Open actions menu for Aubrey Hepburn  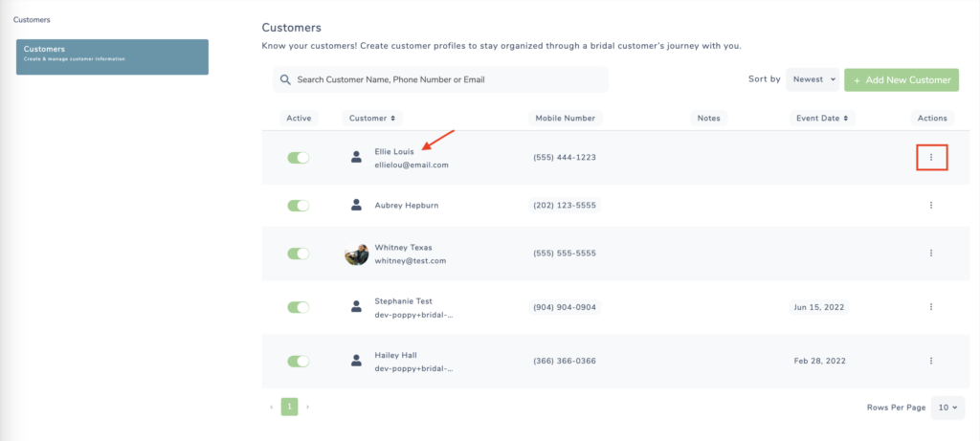931,205
